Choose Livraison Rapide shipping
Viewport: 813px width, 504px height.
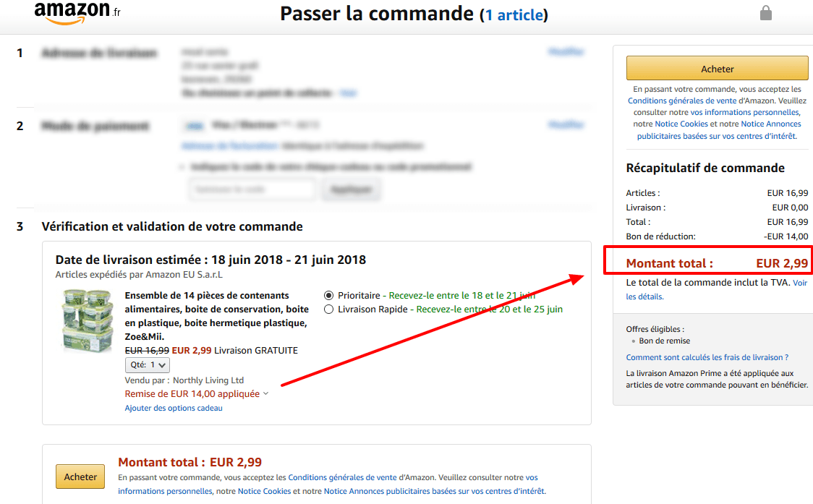click(329, 309)
